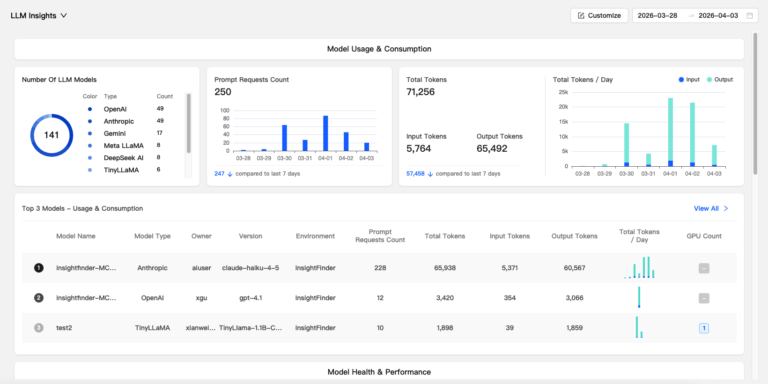Screen dimensions: 768x384
Task: Toggle Input legend in Total Tokens chart
Action: coord(689,79)
